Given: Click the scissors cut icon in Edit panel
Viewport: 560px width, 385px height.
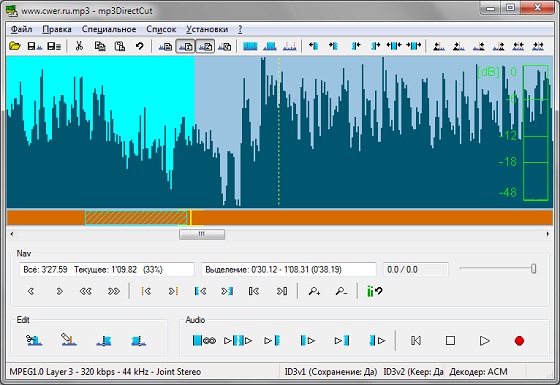Looking at the screenshot, I should point(34,340).
